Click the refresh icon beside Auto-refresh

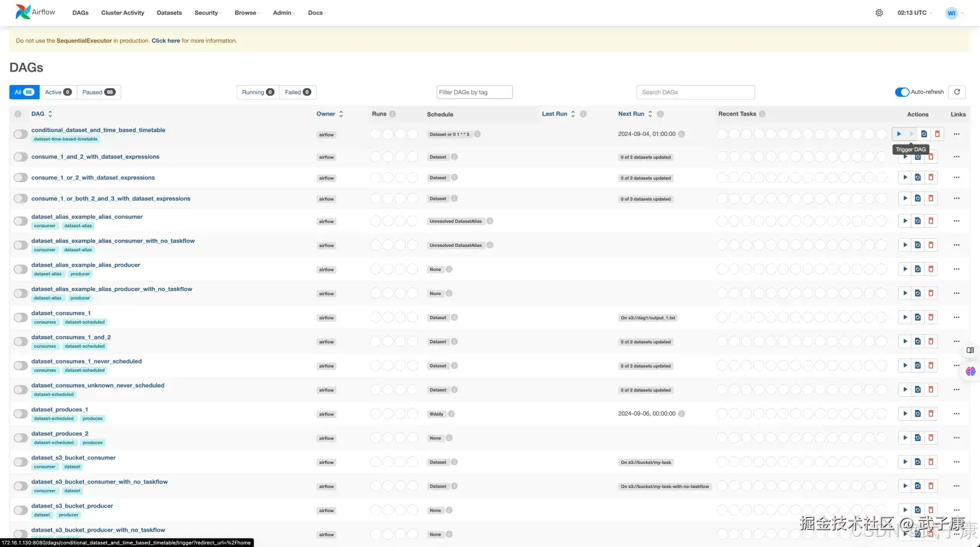click(x=957, y=91)
